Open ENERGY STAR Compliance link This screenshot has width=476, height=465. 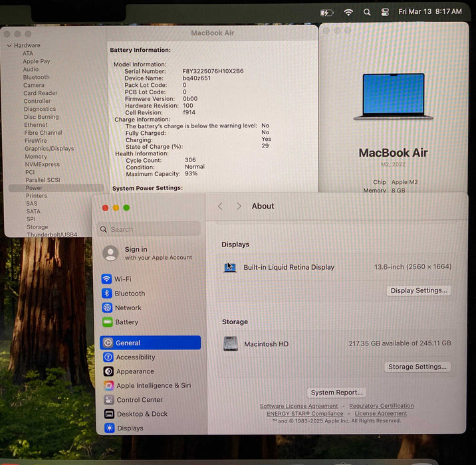pyautogui.click(x=305, y=413)
